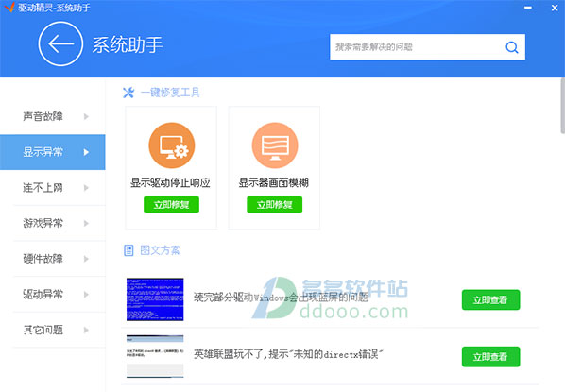This screenshot has height=392, width=565.
Task: Open the 声音故障 category
Action: (x=53, y=116)
